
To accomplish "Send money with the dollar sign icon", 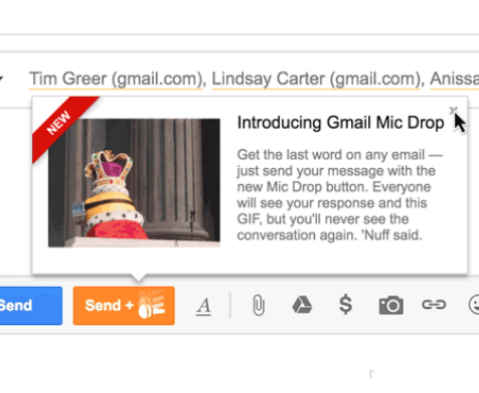I will (346, 304).
